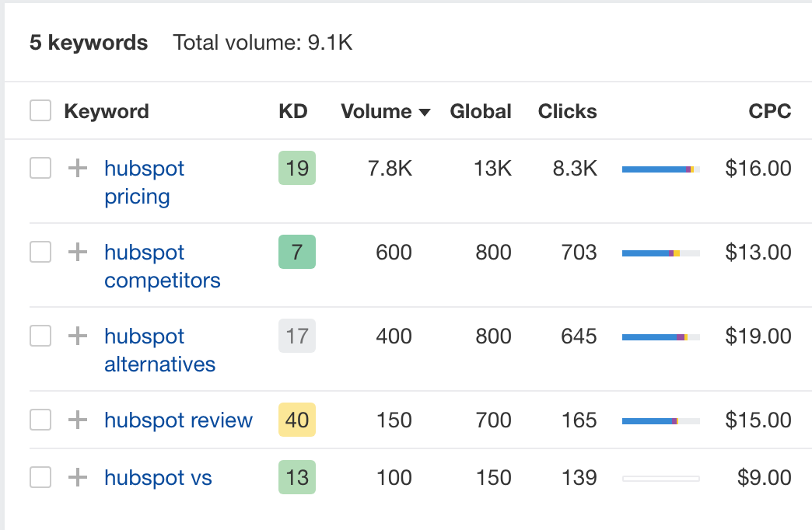Viewport: 812px width, 530px height.
Task: Add hubspot alternatives with plus icon
Action: 78,336
